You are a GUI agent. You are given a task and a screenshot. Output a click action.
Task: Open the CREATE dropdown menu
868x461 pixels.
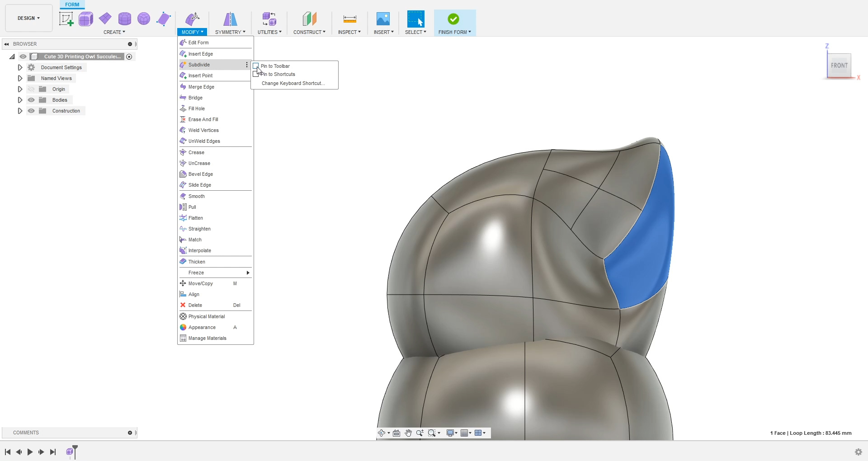[x=114, y=32]
